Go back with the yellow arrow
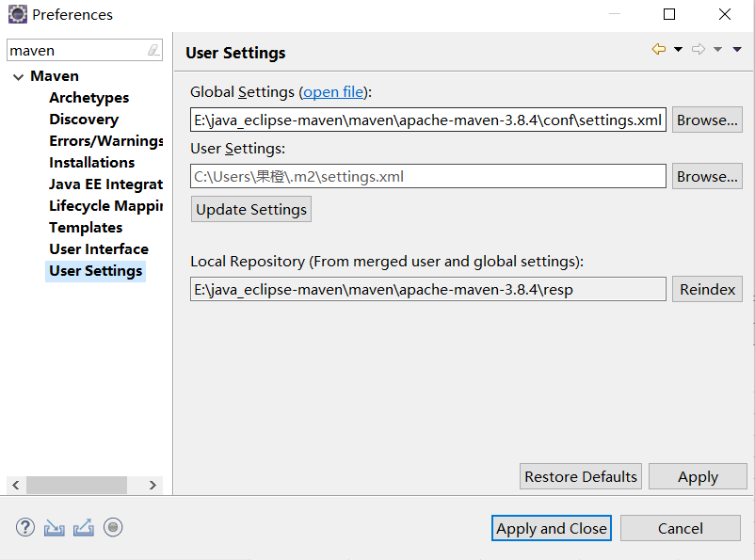The image size is (755, 560). (x=658, y=50)
